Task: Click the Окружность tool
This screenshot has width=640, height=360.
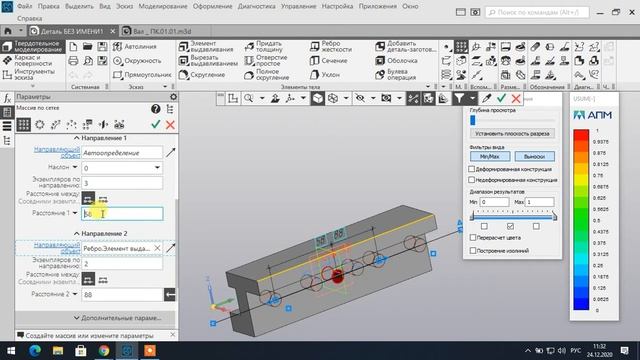Action: pyautogui.click(x=137, y=61)
